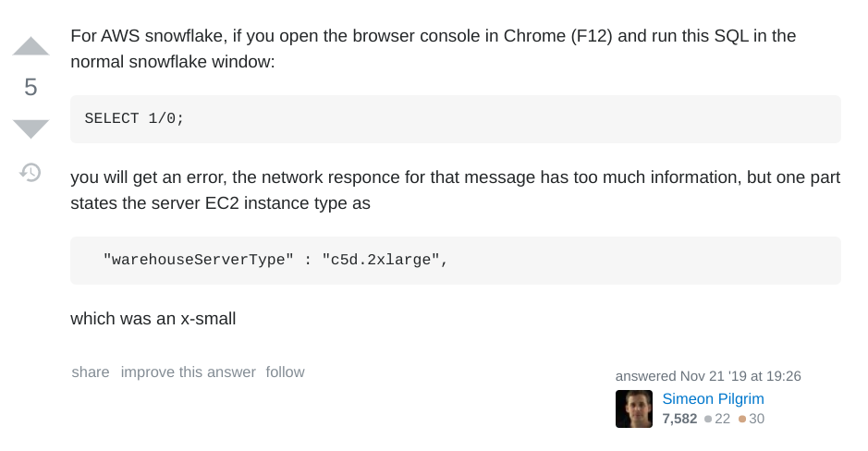
Task: Open Simeon Pilgrim's profile name link
Action: click(x=713, y=399)
